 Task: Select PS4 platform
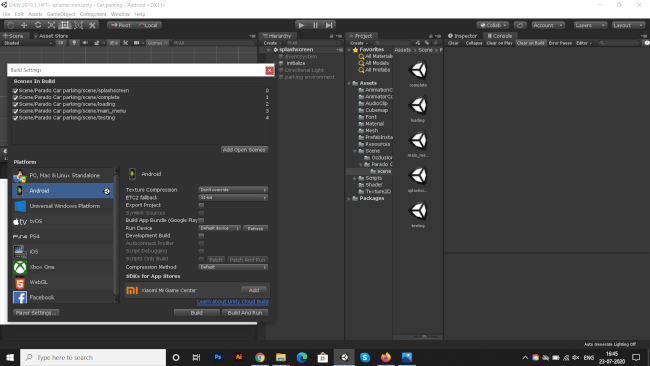pyautogui.click(x=62, y=237)
